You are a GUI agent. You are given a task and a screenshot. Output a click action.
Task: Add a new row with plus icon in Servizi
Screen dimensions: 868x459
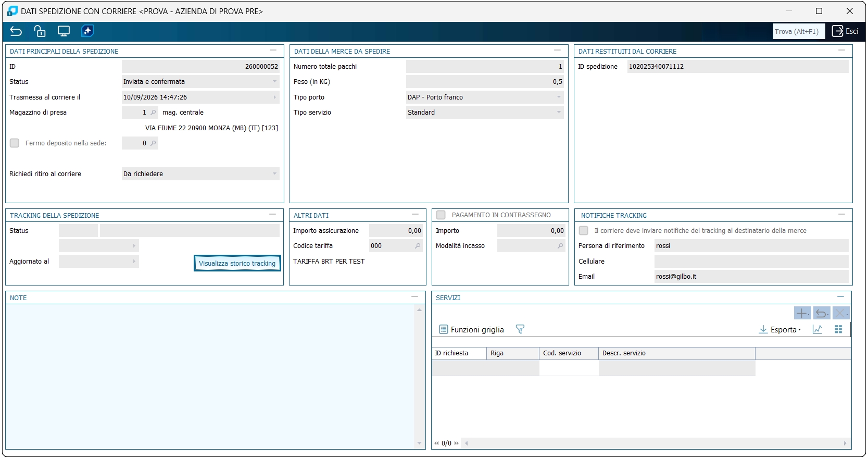[802, 313]
